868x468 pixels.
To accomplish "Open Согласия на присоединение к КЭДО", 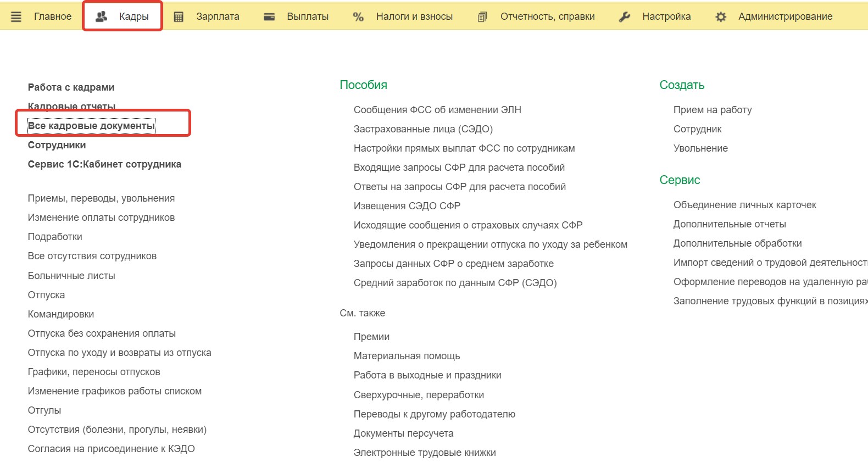I will pyautogui.click(x=112, y=449).
